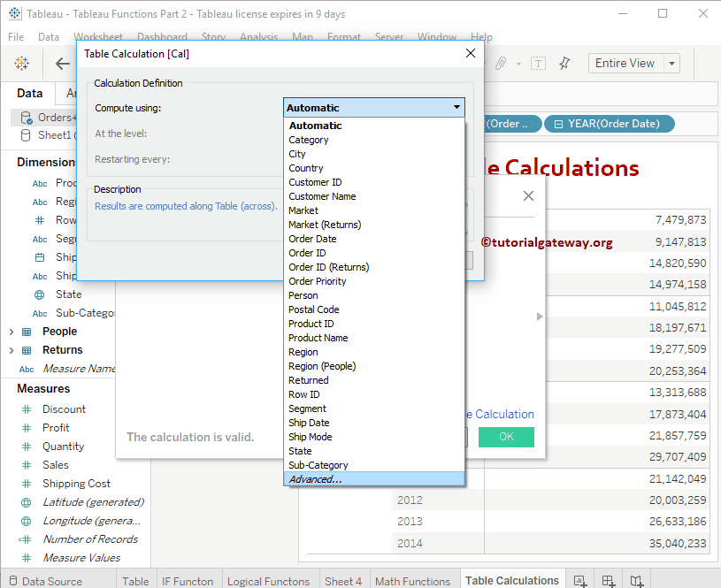721x588 pixels.
Task: Click the back arrow undo icon
Action: pos(63,64)
